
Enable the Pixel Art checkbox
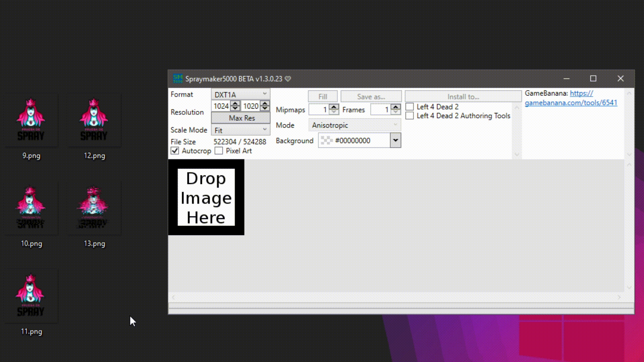tap(219, 151)
